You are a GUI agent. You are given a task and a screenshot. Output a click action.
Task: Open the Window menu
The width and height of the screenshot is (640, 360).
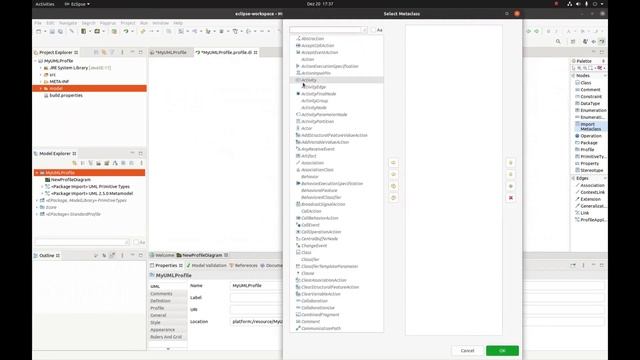(160, 23)
